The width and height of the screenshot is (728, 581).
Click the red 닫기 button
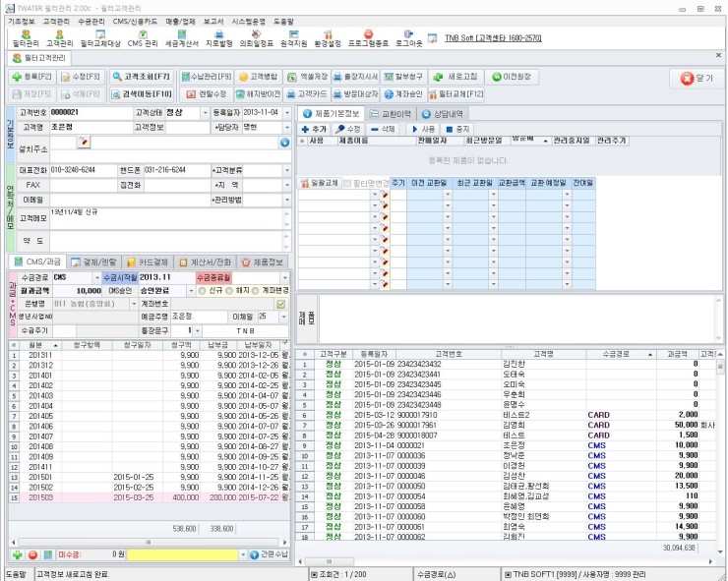(696, 78)
